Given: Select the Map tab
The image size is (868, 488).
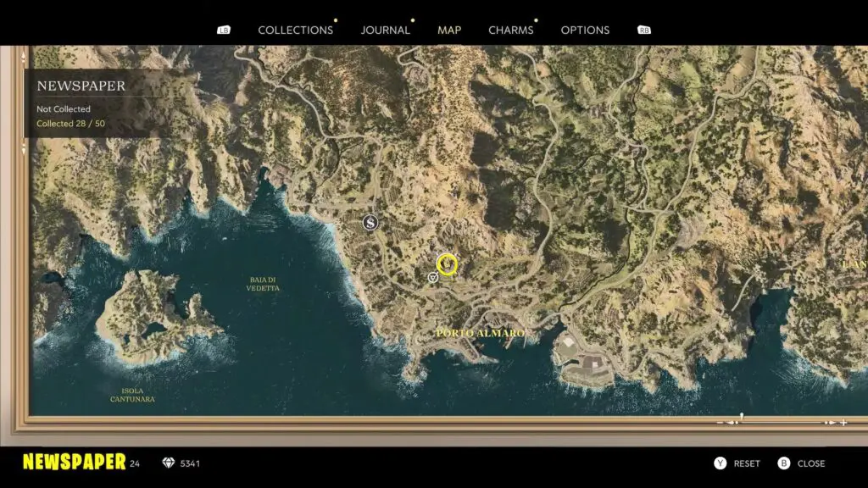Looking at the screenshot, I should (x=449, y=30).
